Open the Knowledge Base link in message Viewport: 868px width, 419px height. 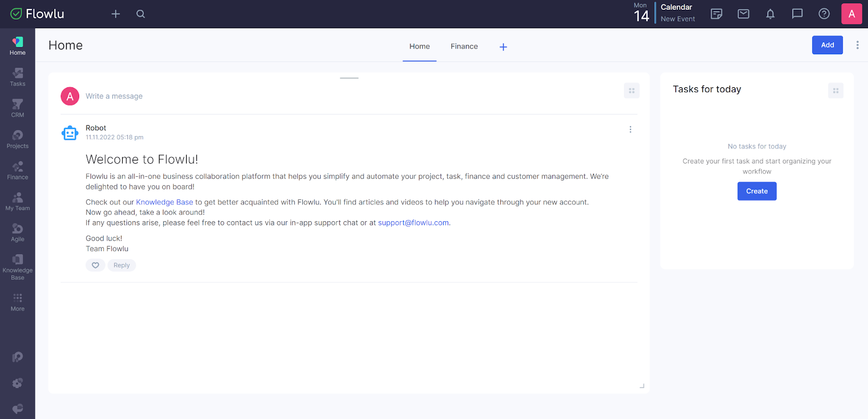tap(164, 202)
